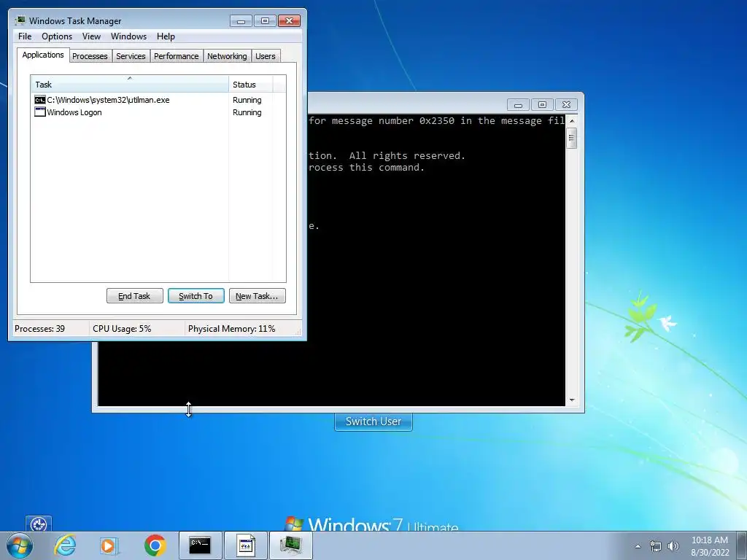
Task: Open the Windows menu in Task Manager
Action: pos(128,36)
